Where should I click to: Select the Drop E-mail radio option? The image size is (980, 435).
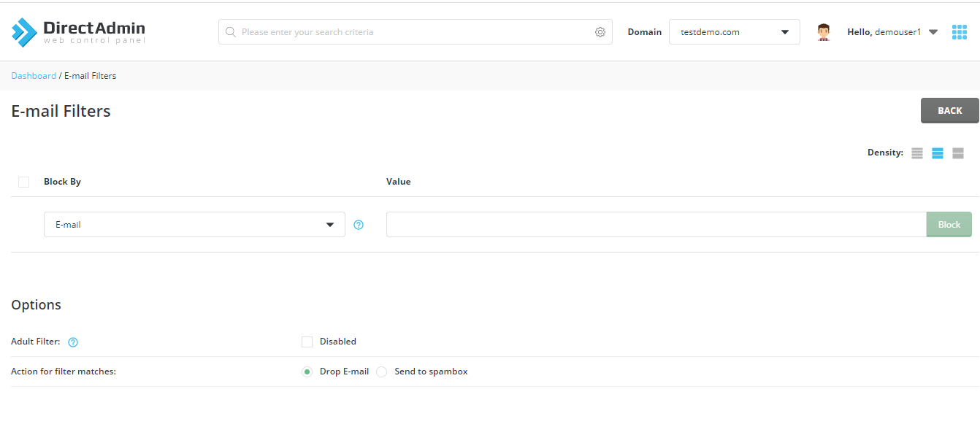[x=307, y=372]
